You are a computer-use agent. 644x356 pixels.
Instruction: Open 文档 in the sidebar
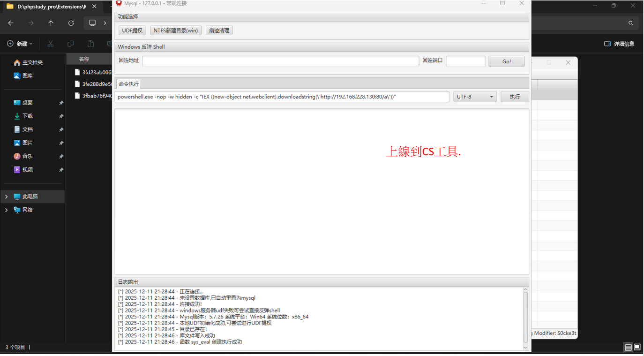(x=27, y=129)
